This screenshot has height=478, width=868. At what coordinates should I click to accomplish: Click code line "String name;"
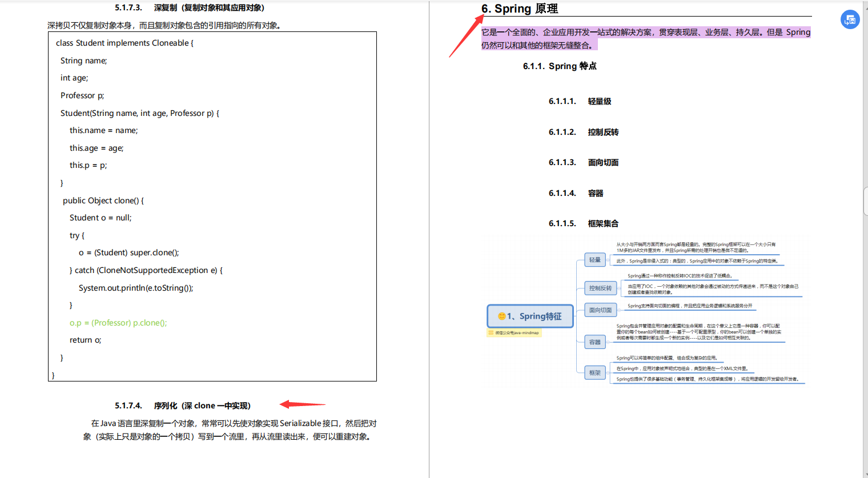[x=83, y=61]
